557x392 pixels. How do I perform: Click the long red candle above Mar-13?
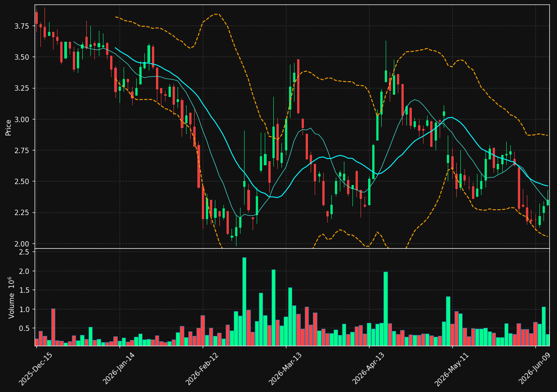pyautogui.click(x=298, y=86)
